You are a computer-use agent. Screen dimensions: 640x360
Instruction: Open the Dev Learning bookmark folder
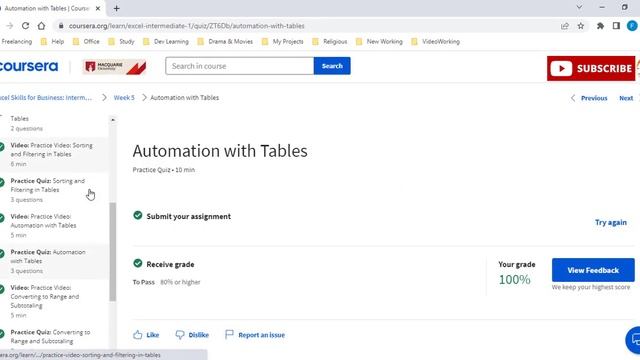pos(166,42)
